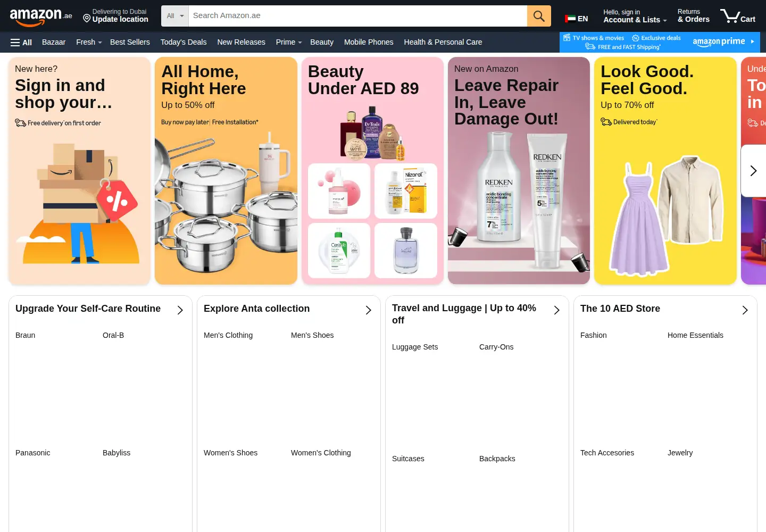Open the New Releases nav item

[x=241, y=42]
